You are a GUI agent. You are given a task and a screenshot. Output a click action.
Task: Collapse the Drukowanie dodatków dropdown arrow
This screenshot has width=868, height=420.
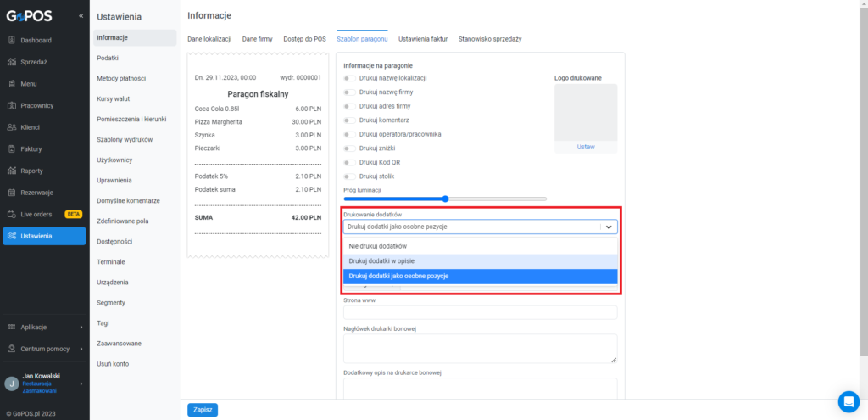[x=609, y=227]
